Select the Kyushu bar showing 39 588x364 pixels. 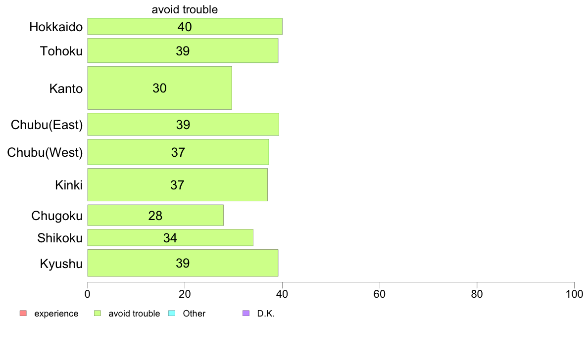[x=183, y=263]
